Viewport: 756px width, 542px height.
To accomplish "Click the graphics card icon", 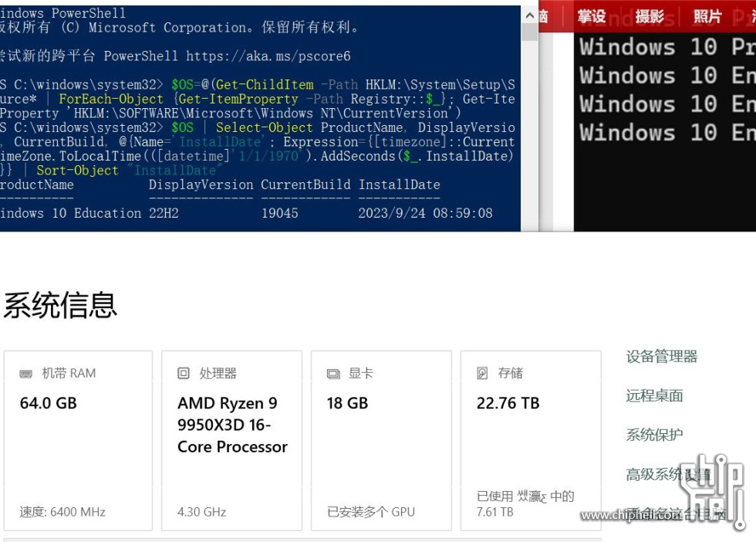I will [x=333, y=374].
